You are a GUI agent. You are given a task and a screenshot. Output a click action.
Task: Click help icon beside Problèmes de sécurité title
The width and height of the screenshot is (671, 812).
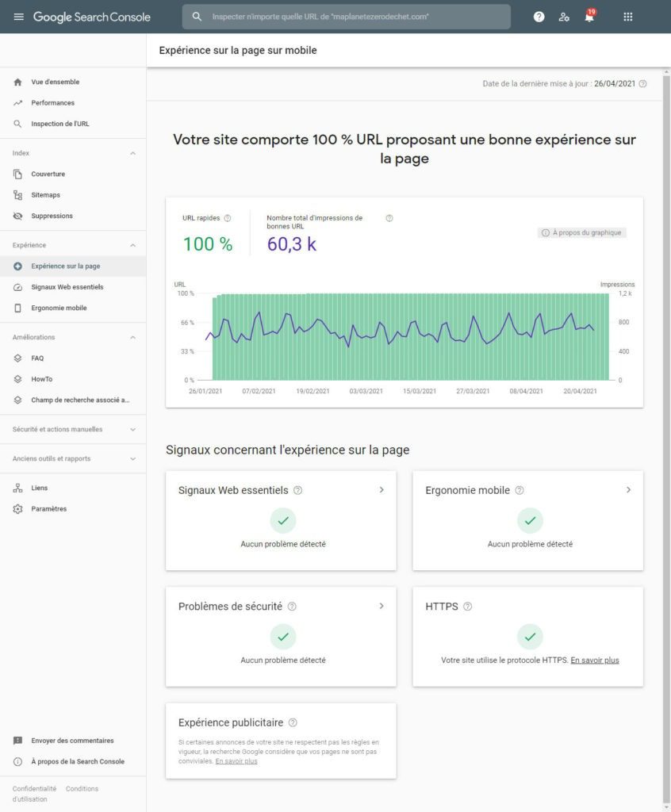coord(292,607)
